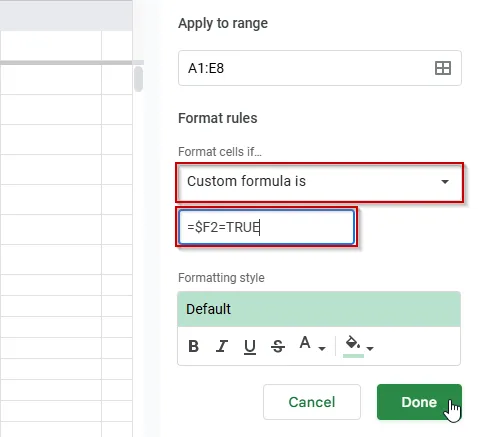The width and height of the screenshot is (478, 437).
Task: Toggle underline formatting style
Action: pyautogui.click(x=250, y=347)
